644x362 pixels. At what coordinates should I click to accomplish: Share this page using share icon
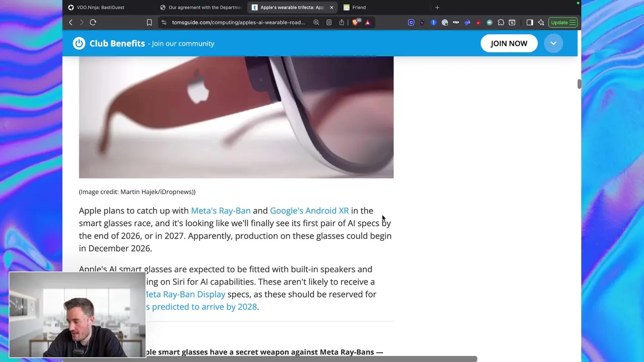point(342,22)
